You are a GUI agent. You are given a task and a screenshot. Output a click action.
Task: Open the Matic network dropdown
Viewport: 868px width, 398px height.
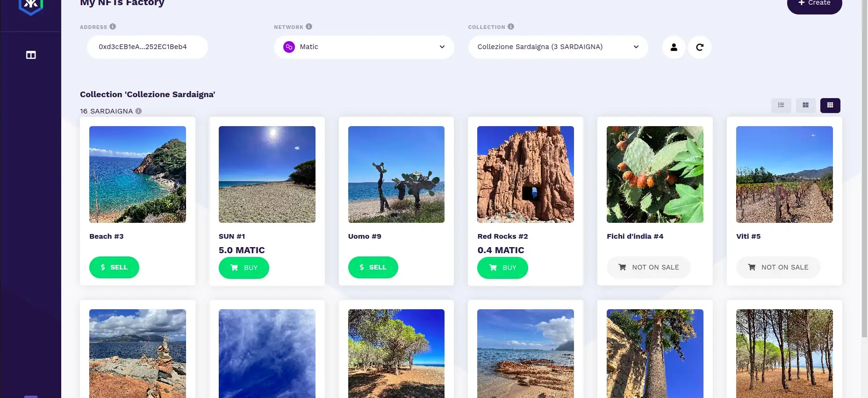364,47
